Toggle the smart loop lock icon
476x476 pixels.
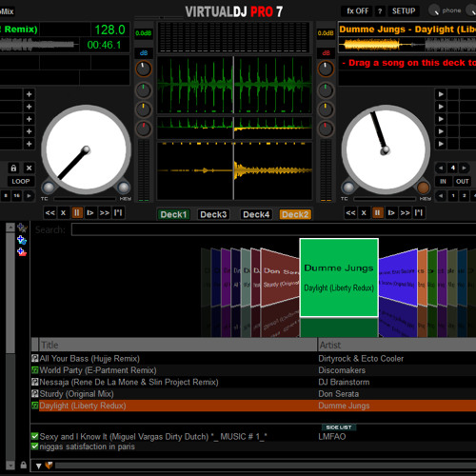(x=13, y=168)
